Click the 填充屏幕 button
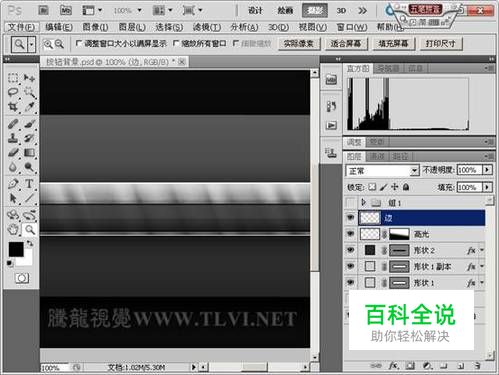 393,44
